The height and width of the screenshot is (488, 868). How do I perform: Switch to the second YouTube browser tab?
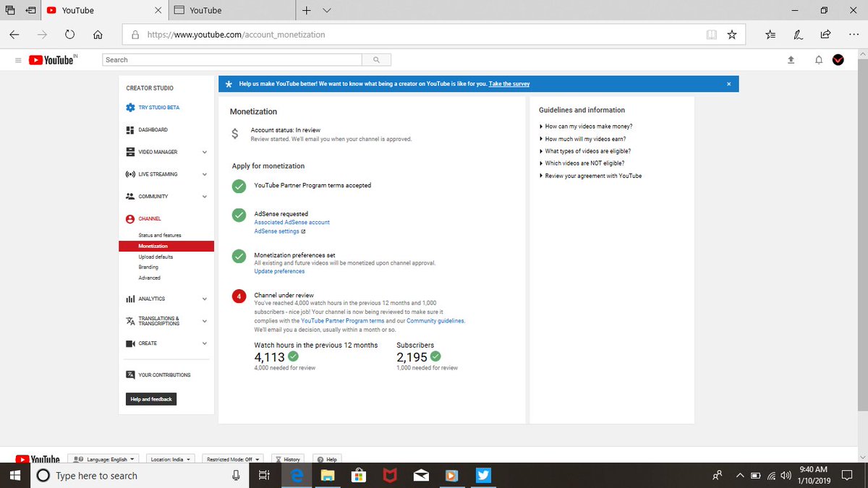[x=233, y=10]
